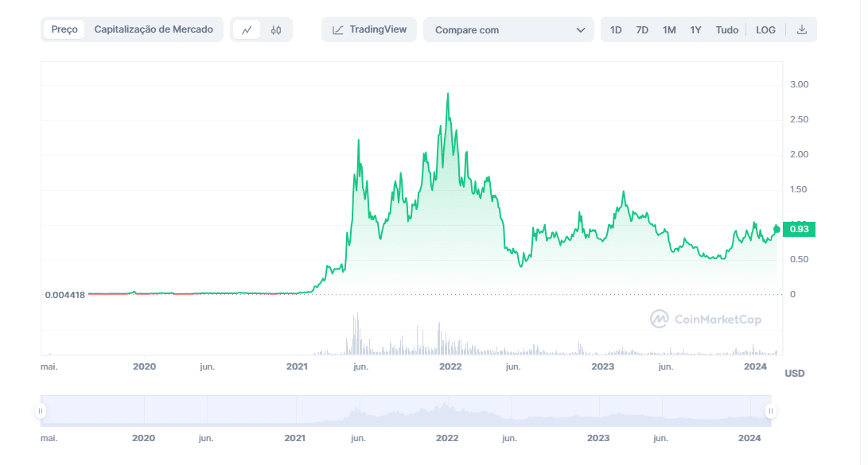Toggle the LOG scale option

(x=765, y=30)
